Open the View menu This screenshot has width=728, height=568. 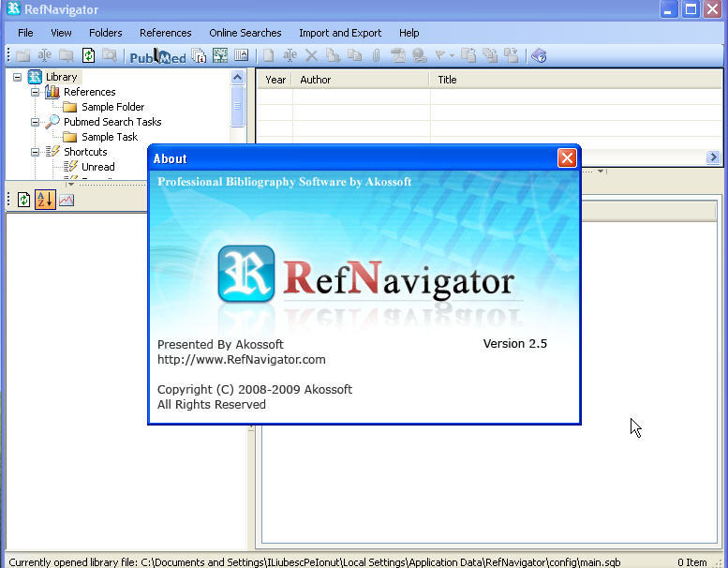(61, 33)
